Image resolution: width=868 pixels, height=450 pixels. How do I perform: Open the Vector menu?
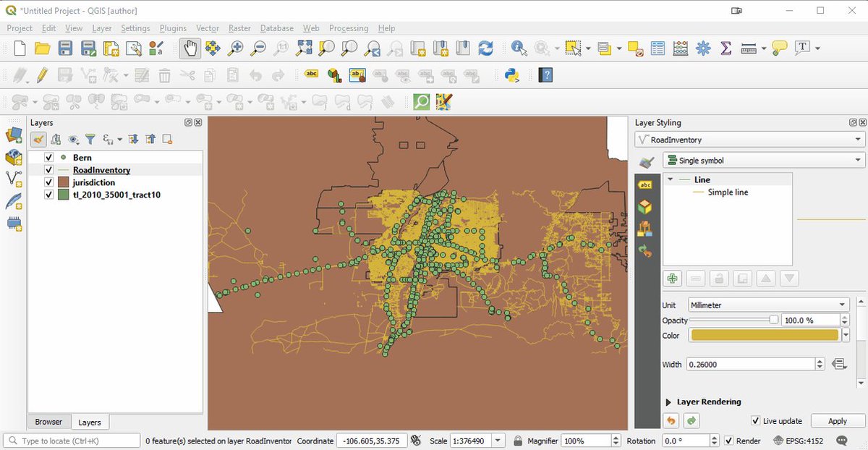208,28
